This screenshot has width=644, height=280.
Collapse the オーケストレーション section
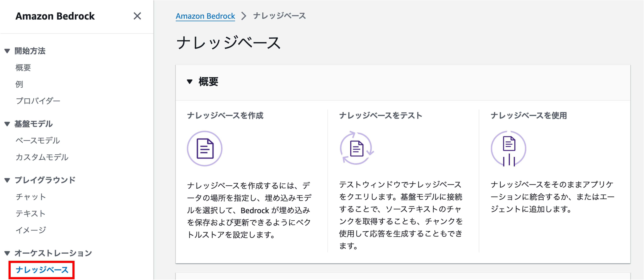[x=7, y=253]
